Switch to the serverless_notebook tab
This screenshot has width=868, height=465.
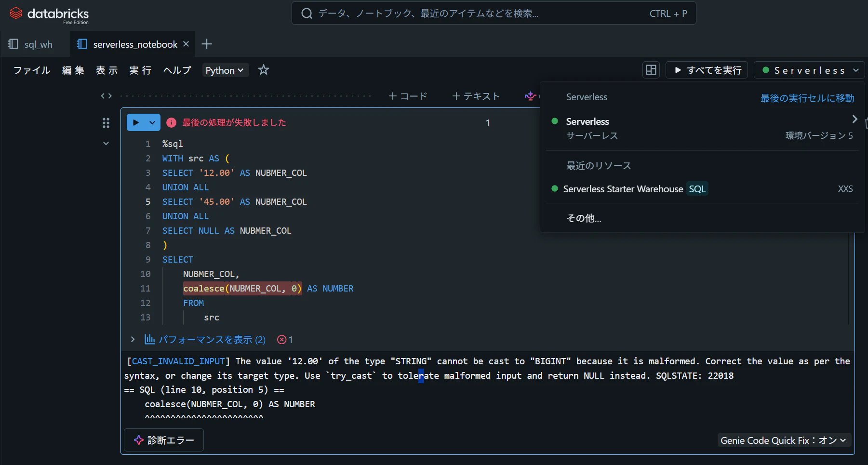(133, 44)
